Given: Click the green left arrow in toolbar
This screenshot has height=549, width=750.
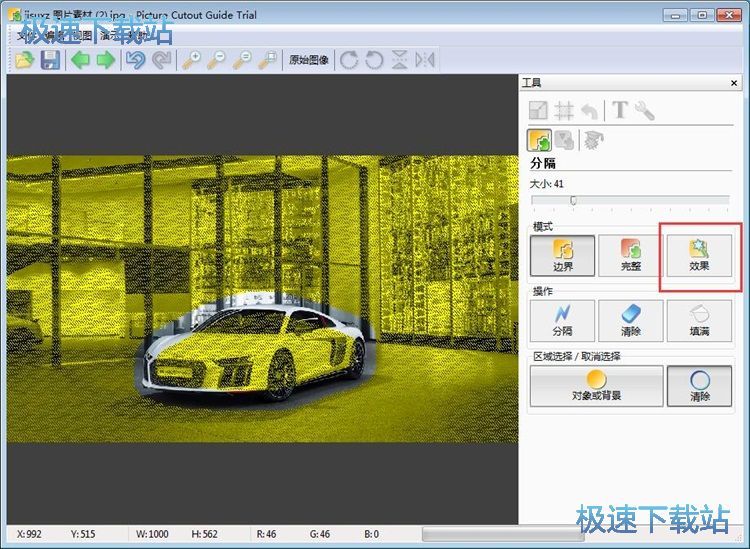Looking at the screenshot, I should tap(80, 60).
